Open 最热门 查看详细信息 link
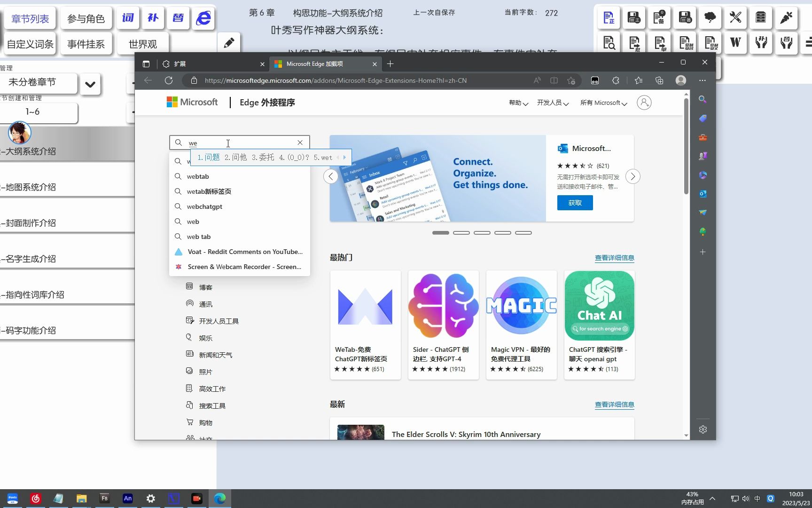The width and height of the screenshot is (812, 508). pos(614,258)
